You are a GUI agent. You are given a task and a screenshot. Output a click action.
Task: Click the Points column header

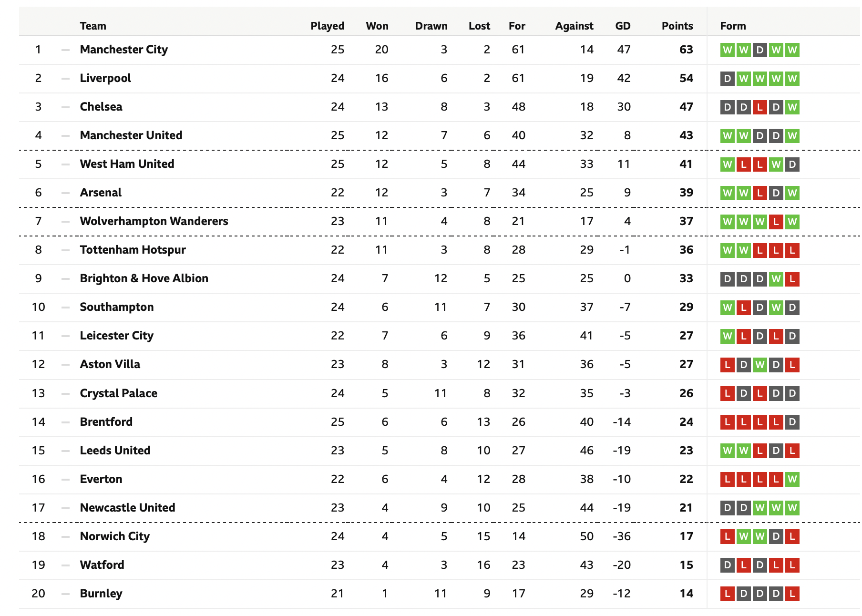677,26
